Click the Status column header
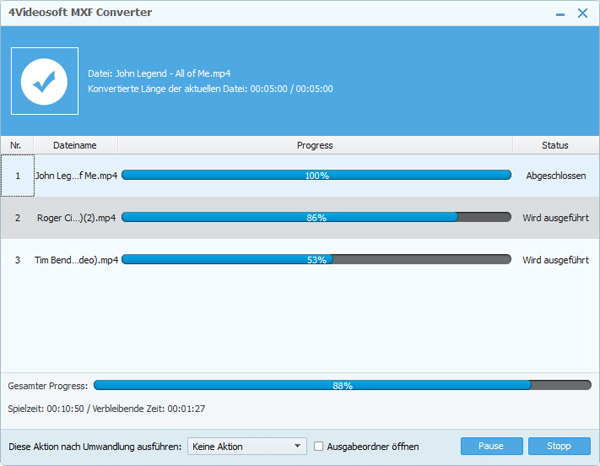Screen dimensions: 600x466 click(x=555, y=145)
